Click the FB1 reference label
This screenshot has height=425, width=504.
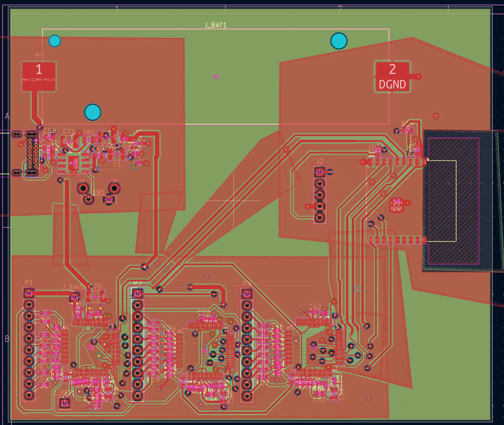[x=89, y=132]
